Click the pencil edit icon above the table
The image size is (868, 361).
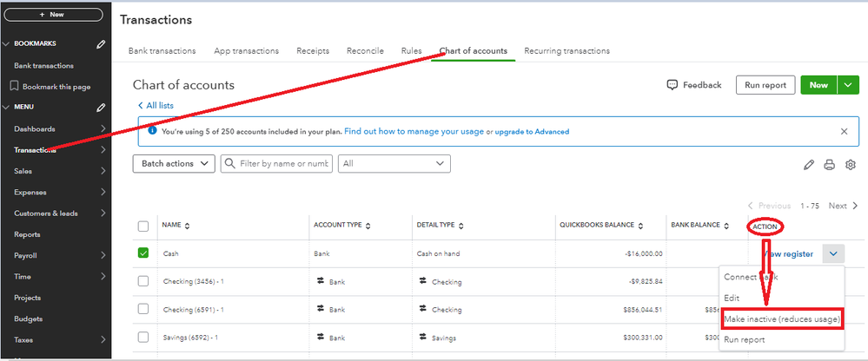[810, 165]
